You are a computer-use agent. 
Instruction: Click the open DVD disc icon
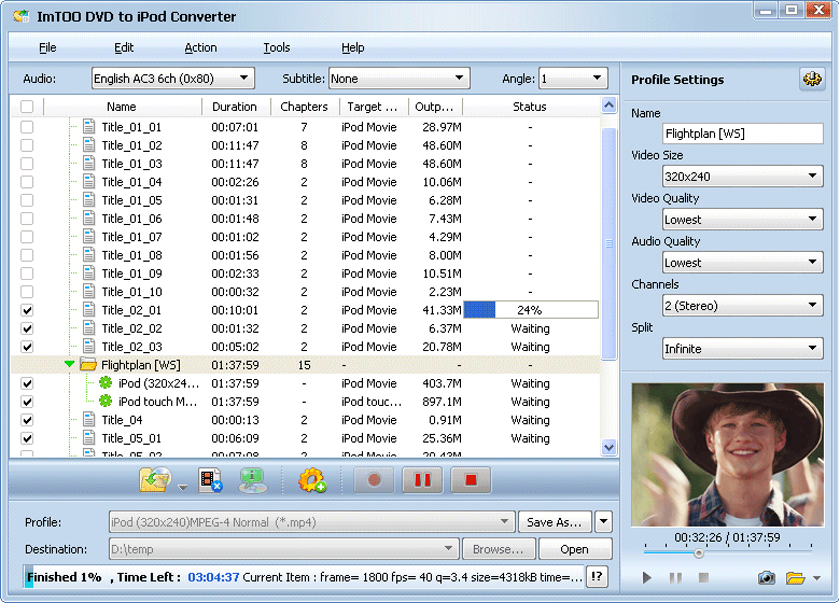[156, 481]
